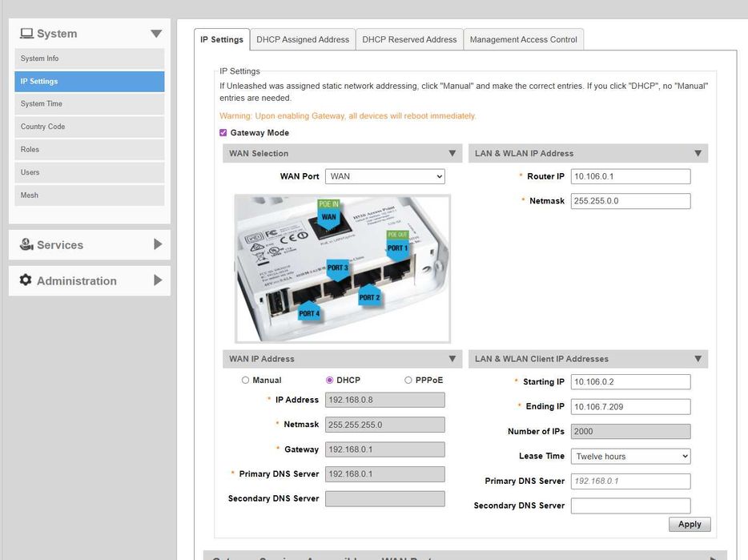
Task: Collapse the WAN Selection section arrow
Action: (x=452, y=153)
